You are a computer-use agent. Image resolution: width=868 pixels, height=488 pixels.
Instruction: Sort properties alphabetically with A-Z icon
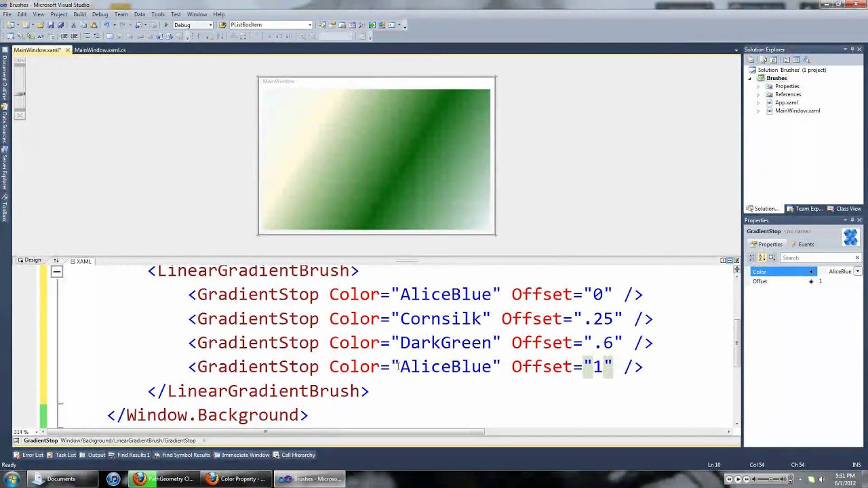[762, 258]
